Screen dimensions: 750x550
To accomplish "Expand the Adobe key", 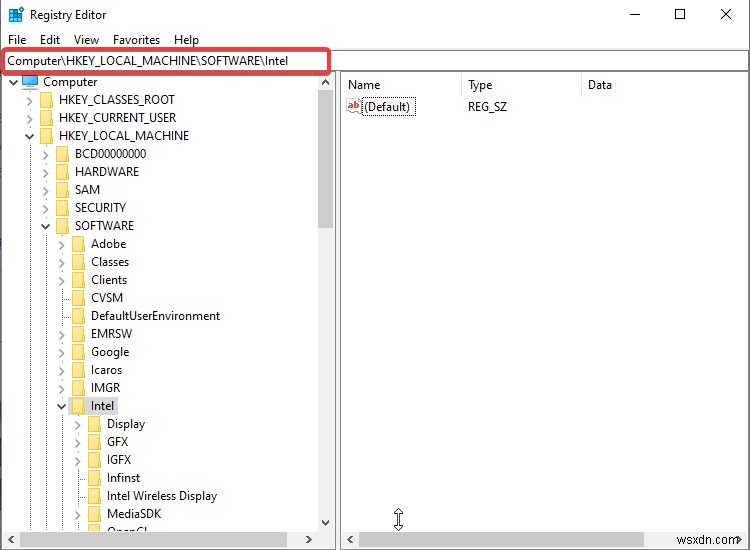I will 61,244.
